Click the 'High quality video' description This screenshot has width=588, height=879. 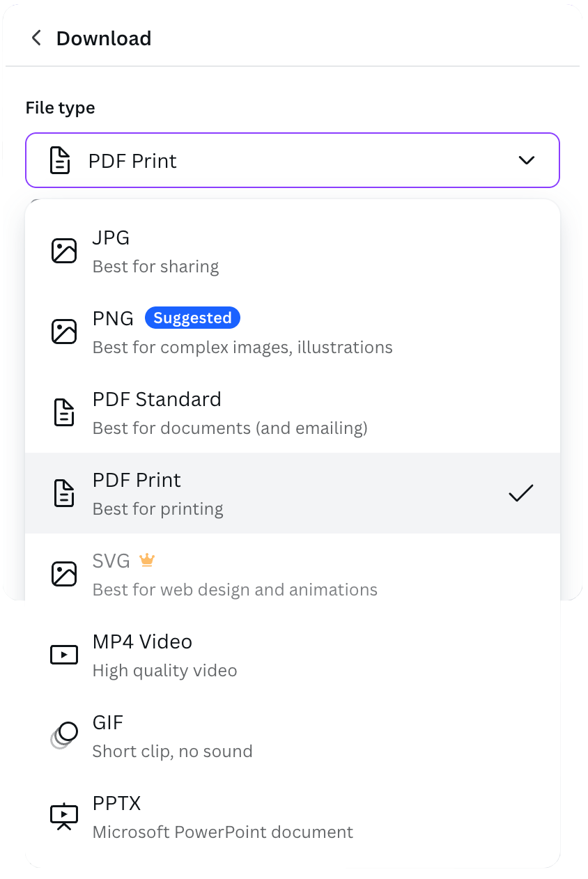click(x=165, y=671)
